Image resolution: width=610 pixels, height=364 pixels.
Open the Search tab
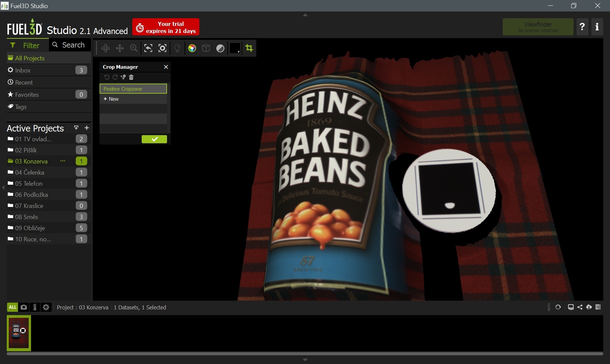click(x=70, y=45)
